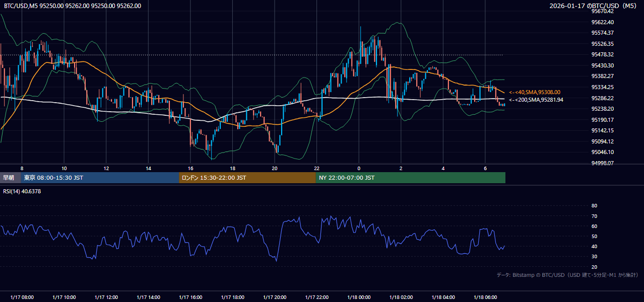This screenshot has width=644, height=302.
Task: Click price axis label 95670.42
Action: tap(602, 11)
